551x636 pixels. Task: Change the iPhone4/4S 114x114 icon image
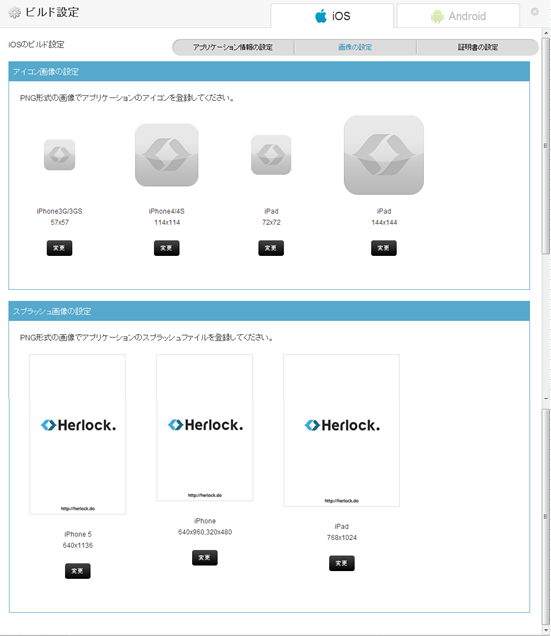pos(166,248)
